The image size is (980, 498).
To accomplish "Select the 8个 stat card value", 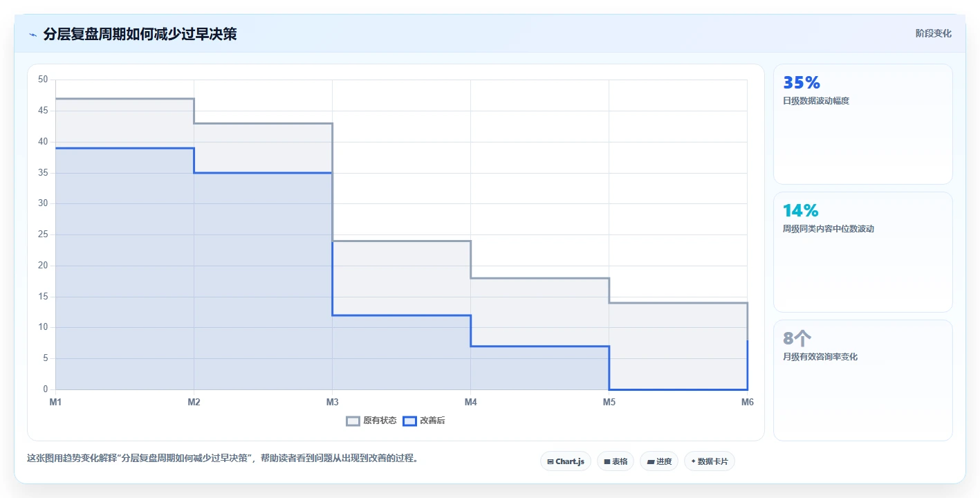I will 797,338.
